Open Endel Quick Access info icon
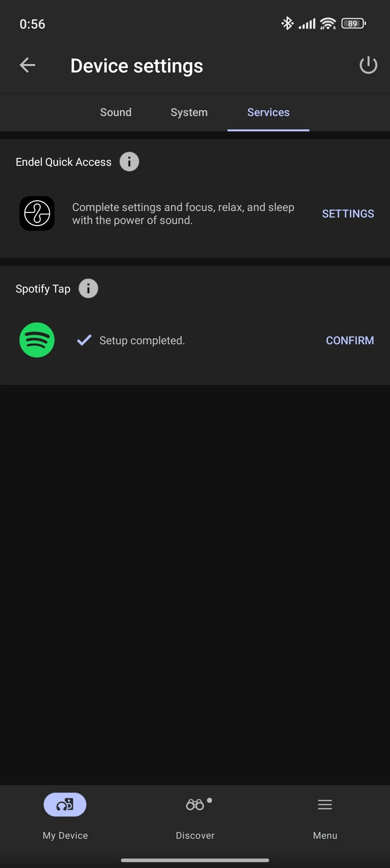The width and height of the screenshot is (390, 868). (x=129, y=162)
